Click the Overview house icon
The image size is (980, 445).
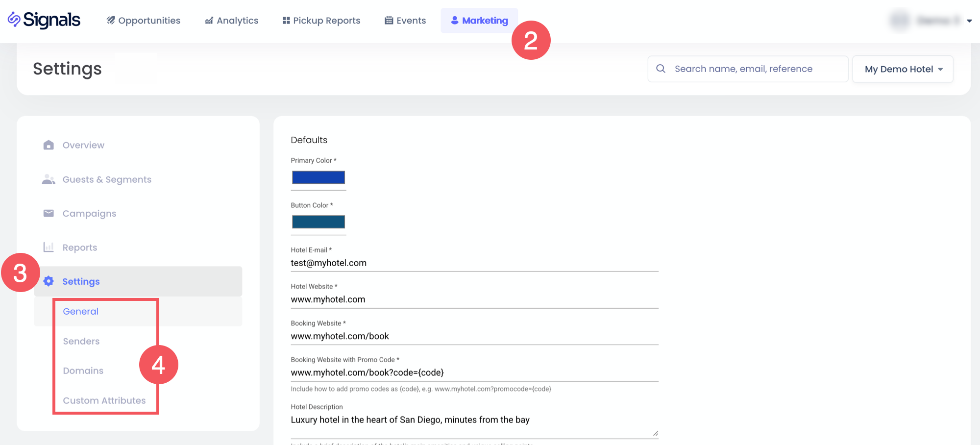[x=49, y=145]
